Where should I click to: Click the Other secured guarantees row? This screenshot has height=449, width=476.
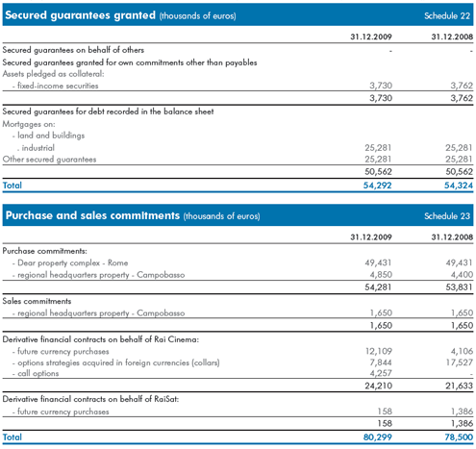(238, 160)
